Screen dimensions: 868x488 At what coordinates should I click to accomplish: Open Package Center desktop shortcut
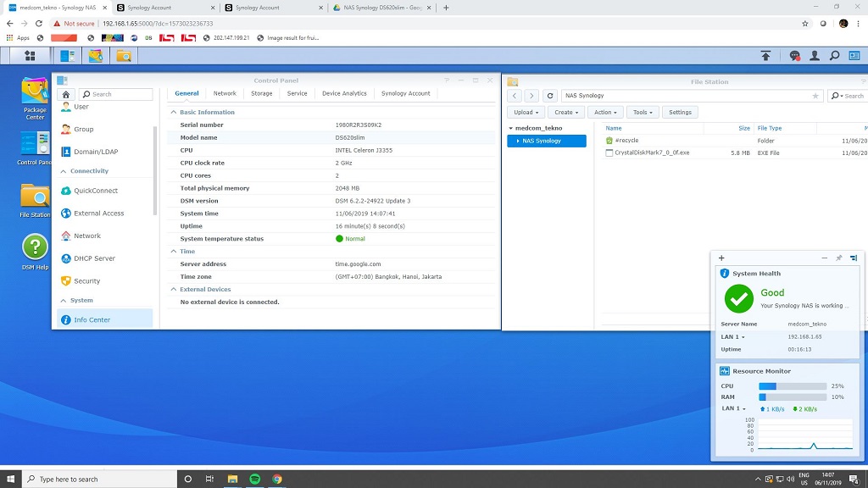pyautogui.click(x=35, y=99)
